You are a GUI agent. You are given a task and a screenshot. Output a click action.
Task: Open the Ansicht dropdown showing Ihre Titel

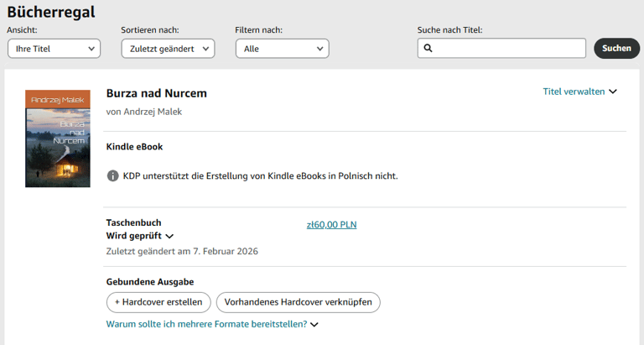[x=54, y=49]
